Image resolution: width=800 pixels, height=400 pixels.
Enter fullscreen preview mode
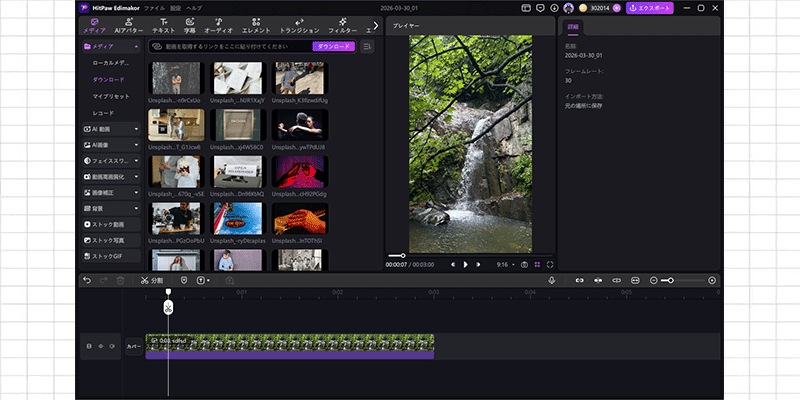pos(550,264)
